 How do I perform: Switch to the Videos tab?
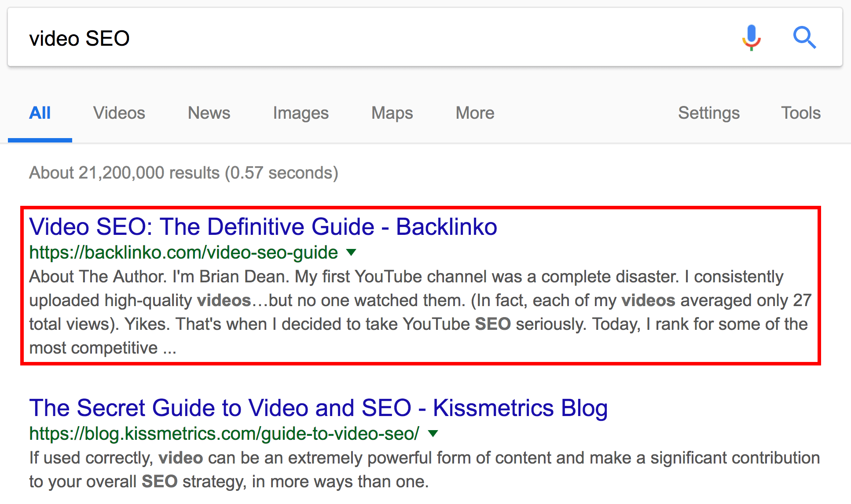119,113
